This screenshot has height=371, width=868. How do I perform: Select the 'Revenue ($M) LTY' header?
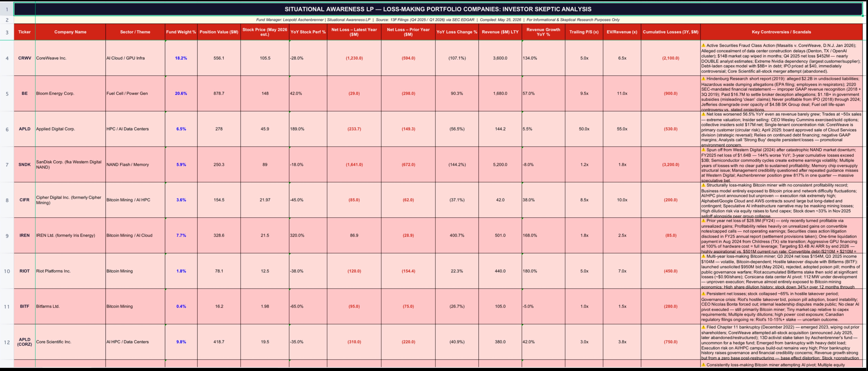(500, 32)
